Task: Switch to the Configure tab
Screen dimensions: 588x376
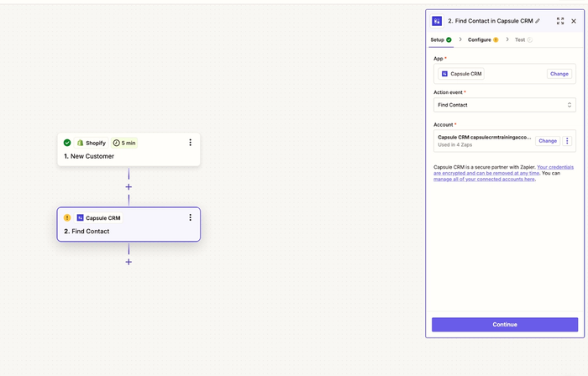Action: [483, 39]
